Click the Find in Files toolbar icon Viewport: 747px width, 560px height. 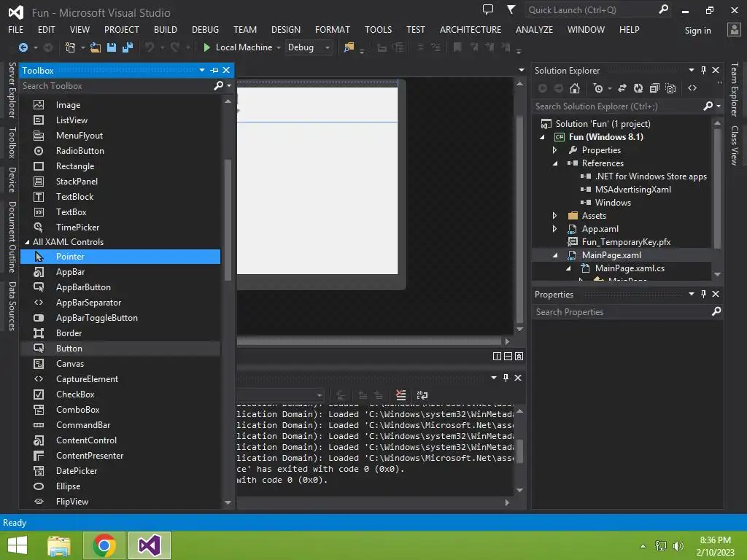349,47
